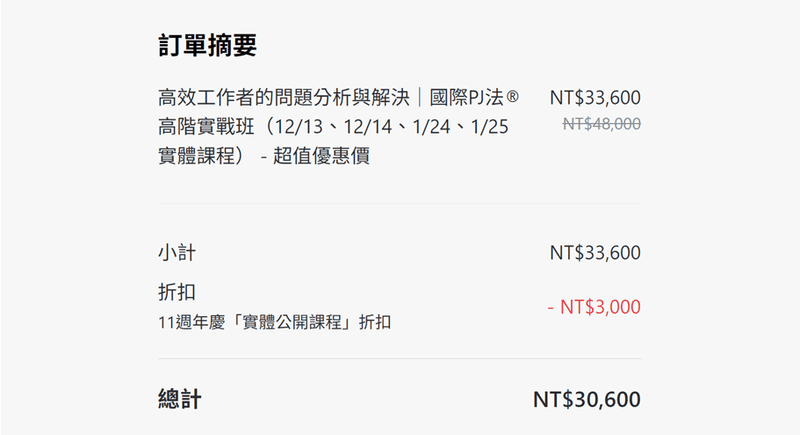This screenshot has height=435, width=800.
Task: Click the product price NT$33,600 beside course title
Action: (x=595, y=98)
